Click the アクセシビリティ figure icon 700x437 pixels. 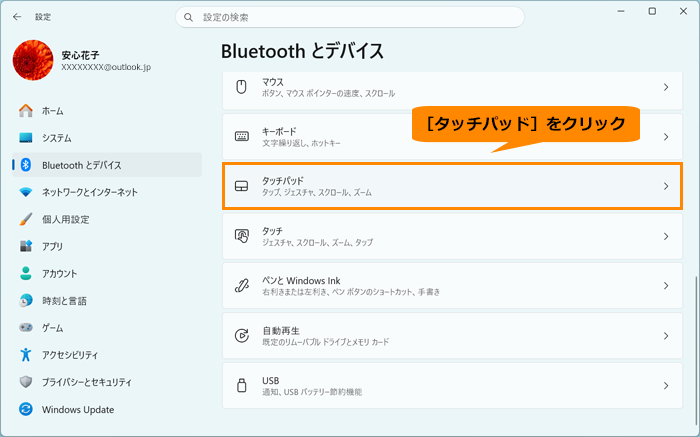click(x=26, y=355)
